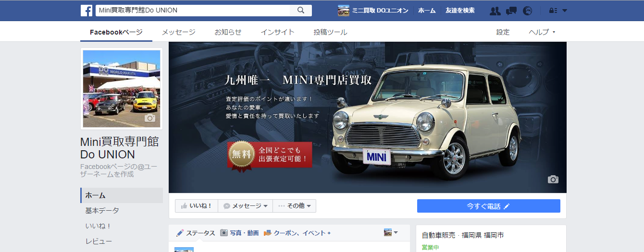The height and width of the screenshot is (252, 644).
Task: Open the お知らせ tab
Action: 228,32
